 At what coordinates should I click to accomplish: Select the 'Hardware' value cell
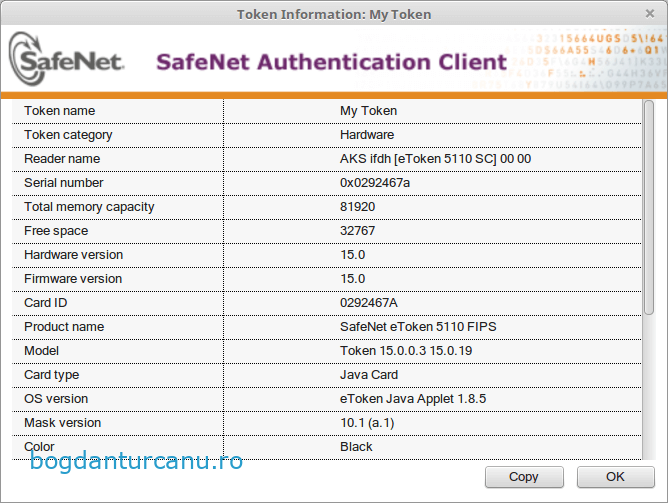[367, 135]
